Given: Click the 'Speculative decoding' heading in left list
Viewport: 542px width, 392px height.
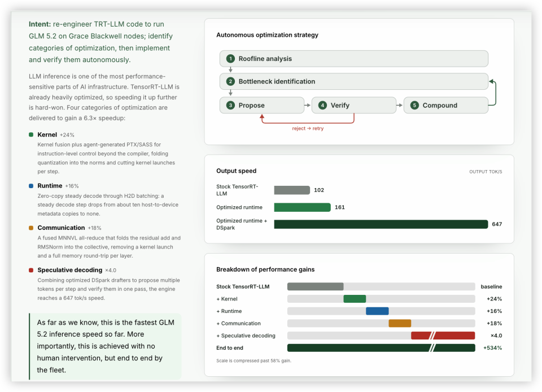Looking at the screenshot, I should click(70, 270).
